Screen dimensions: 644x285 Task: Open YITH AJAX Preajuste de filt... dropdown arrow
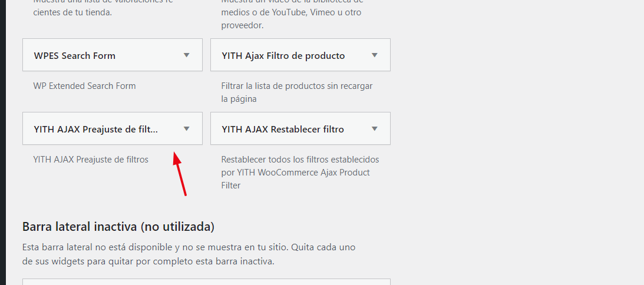click(x=186, y=128)
